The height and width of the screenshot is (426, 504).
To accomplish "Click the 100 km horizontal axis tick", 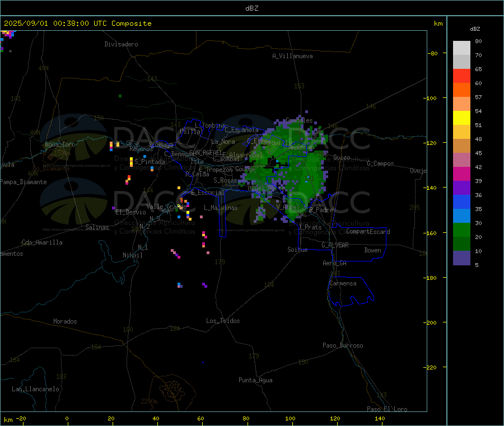I will (x=290, y=418).
